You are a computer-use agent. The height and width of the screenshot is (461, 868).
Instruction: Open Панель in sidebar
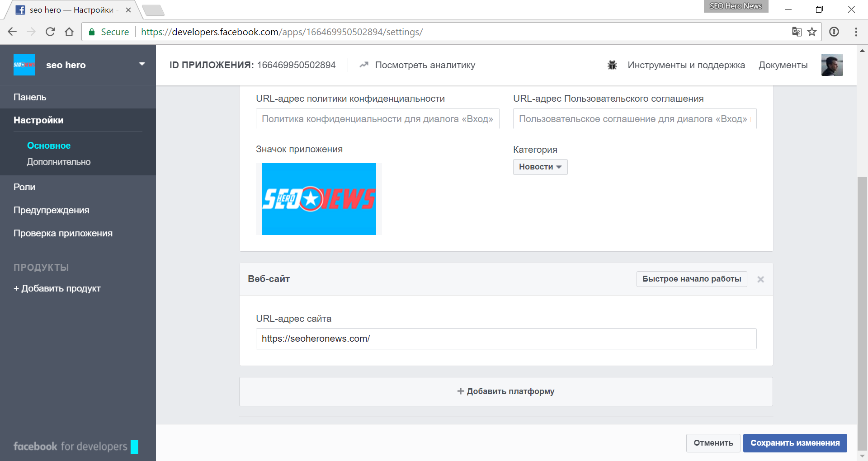point(30,97)
